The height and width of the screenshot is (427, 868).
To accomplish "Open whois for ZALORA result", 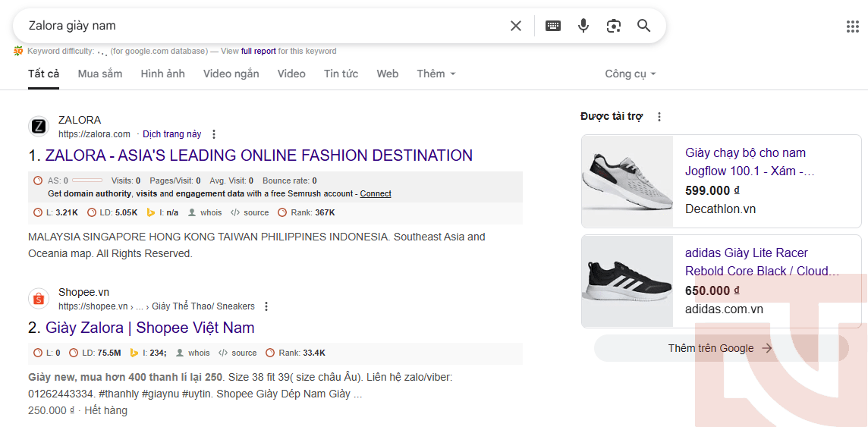I will point(206,212).
